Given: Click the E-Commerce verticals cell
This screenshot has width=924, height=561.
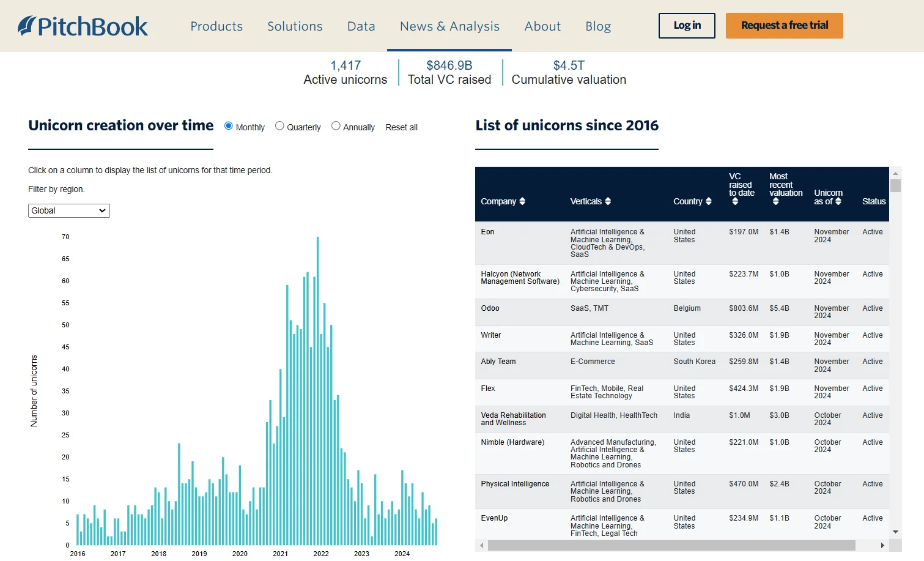Looking at the screenshot, I should pyautogui.click(x=593, y=362).
